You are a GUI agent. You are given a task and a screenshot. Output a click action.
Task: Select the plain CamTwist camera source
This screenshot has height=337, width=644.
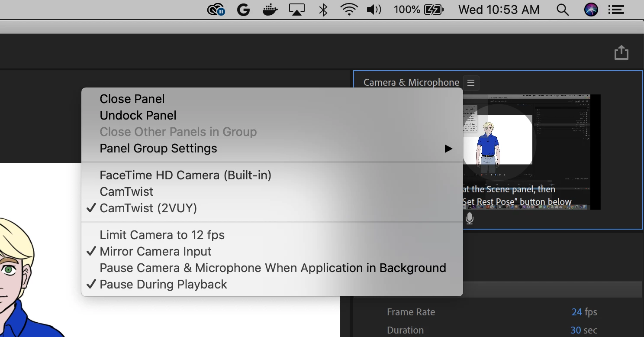click(272, 191)
